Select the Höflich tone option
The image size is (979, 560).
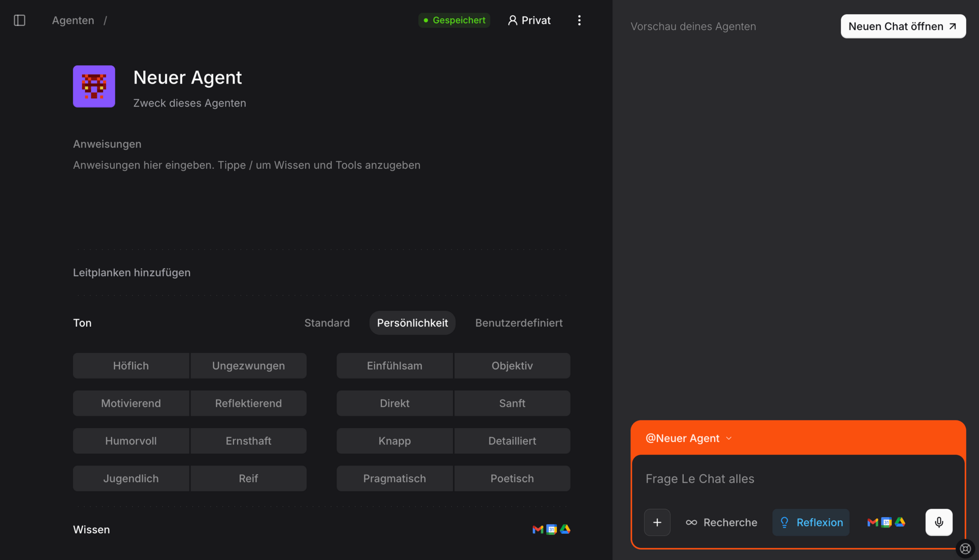pos(131,366)
